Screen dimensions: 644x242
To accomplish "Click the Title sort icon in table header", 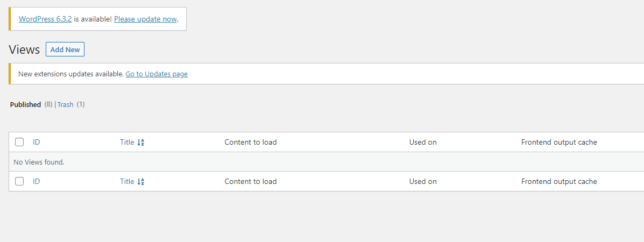I will (141, 143).
